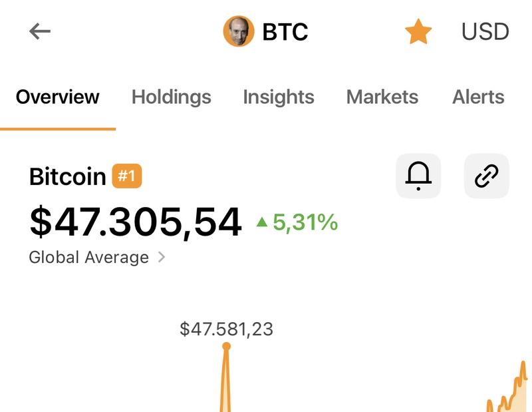
Task: Go to the Markets tab
Action: tap(382, 97)
